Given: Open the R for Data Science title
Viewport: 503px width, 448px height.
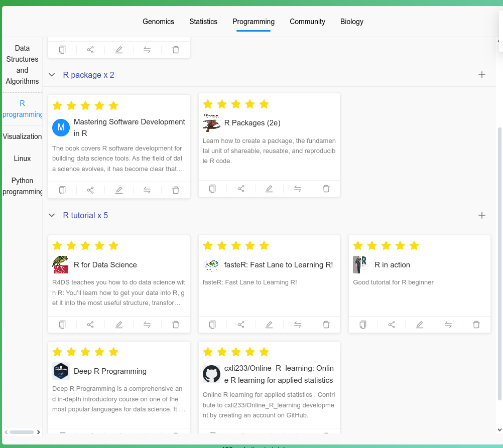Looking at the screenshot, I should (x=105, y=264).
